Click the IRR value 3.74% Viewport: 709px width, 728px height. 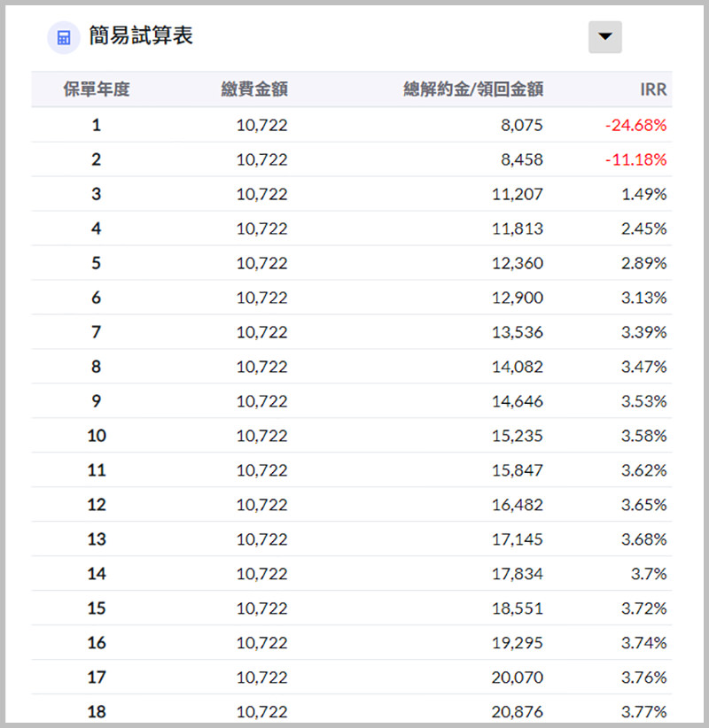644,643
